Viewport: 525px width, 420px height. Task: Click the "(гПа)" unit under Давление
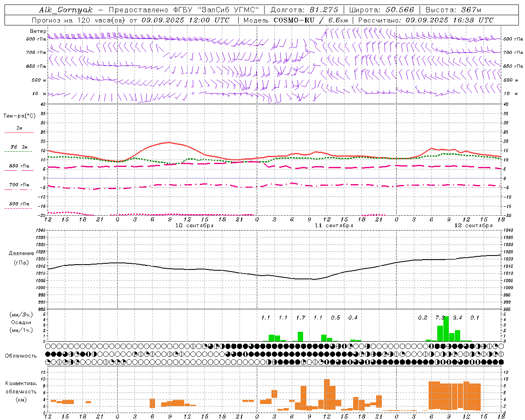[21, 263]
